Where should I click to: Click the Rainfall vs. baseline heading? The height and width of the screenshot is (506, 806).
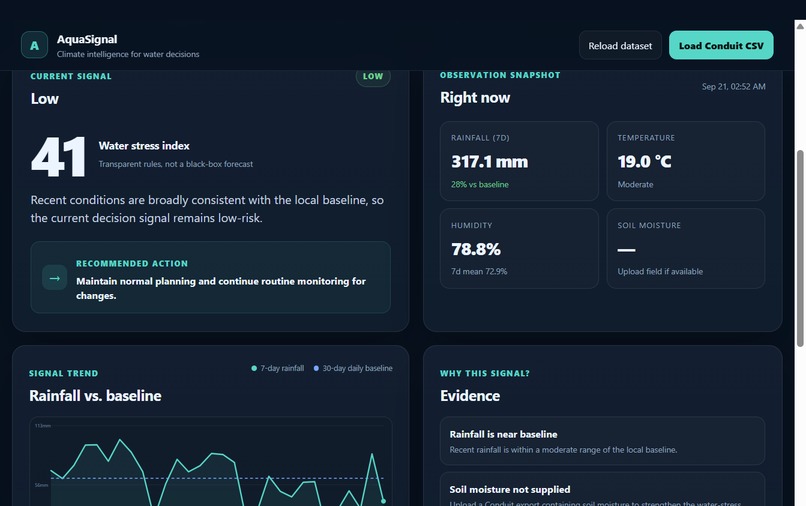pyautogui.click(x=95, y=396)
